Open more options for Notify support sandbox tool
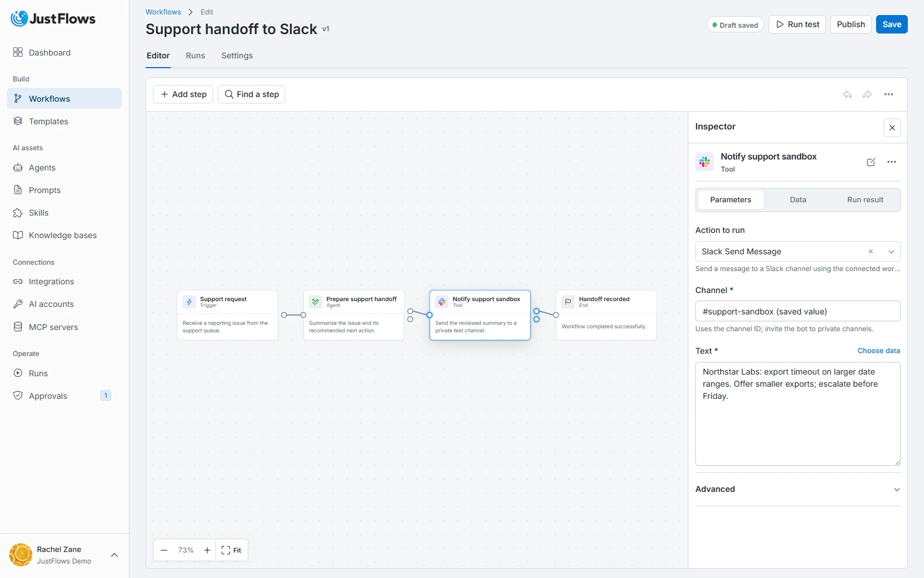 point(892,162)
